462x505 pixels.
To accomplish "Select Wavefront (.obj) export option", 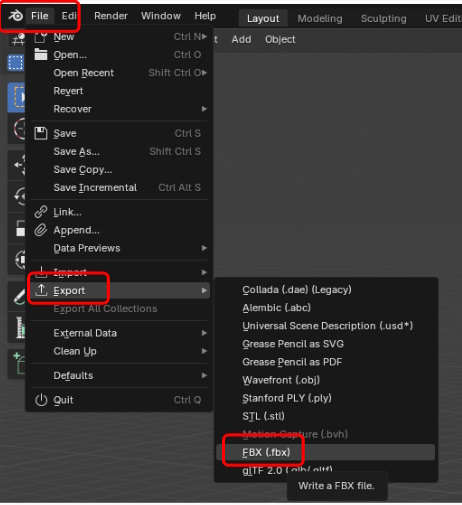I will point(326,380).
